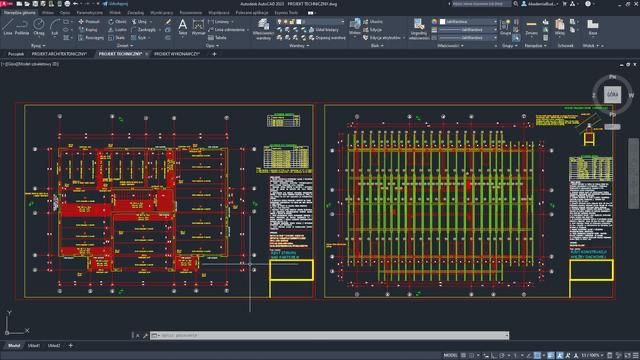The height and width of the screenshot is (360, 640).
Task: Select the Tekst (Text) tool
Action: click(x=182, y=27)
